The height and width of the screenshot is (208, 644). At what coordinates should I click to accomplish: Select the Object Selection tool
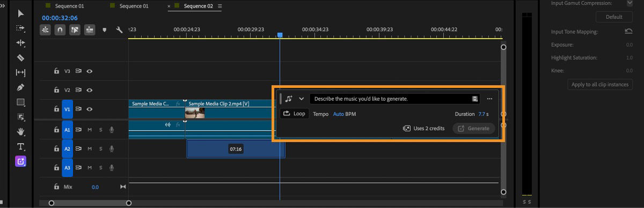(20, 117)
